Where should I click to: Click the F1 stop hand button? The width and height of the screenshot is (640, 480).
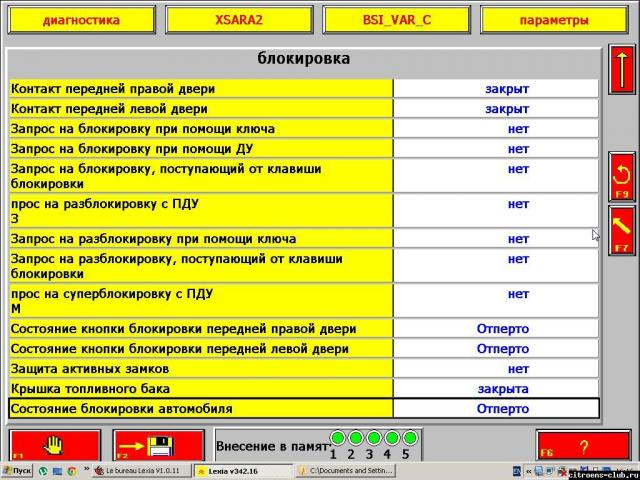[55, 445]
